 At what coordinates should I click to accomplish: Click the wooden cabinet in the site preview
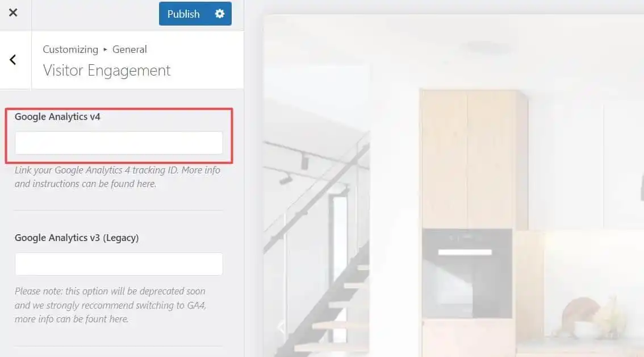[x=473, y=160]
